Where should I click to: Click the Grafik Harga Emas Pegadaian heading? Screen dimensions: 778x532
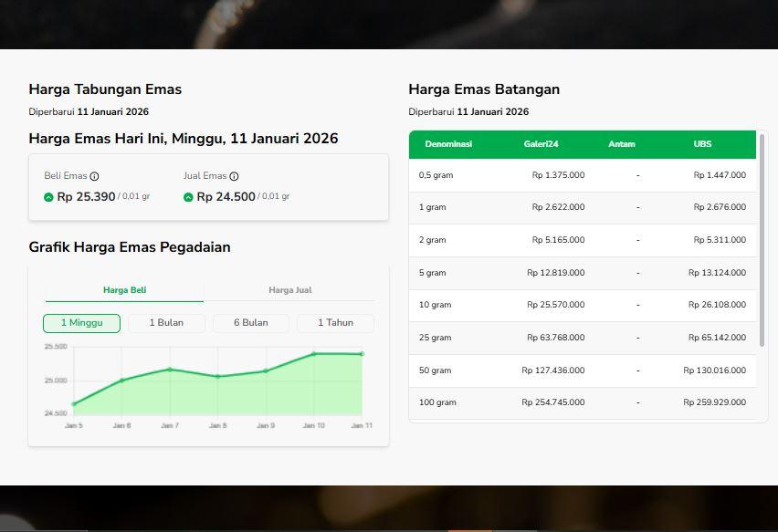129,247
